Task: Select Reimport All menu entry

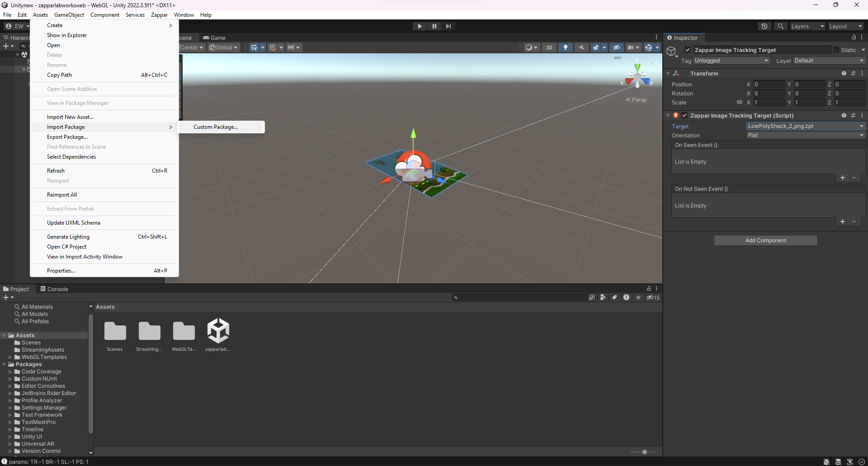Action: click(62, 195)
